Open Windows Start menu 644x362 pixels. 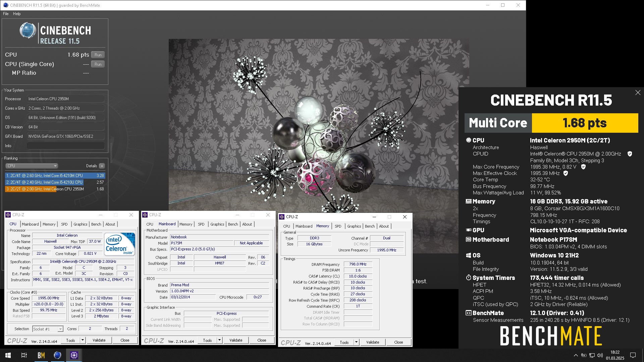(x=8, y=355)
